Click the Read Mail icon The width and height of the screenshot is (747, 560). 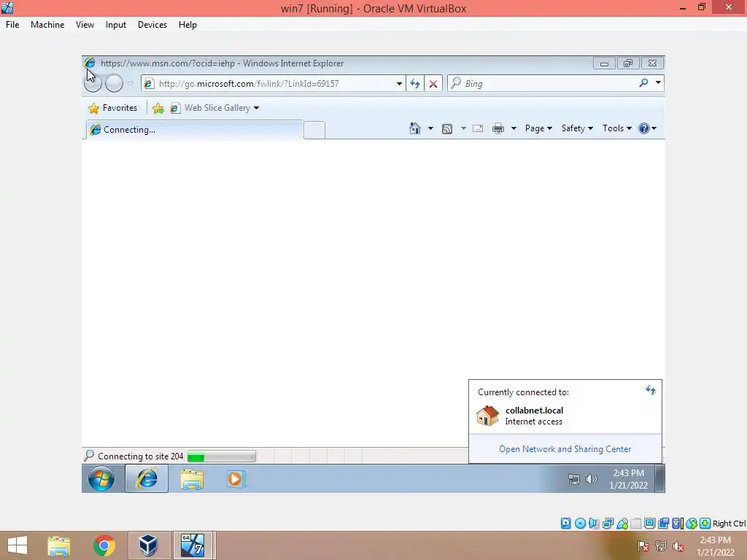click(x=478, y=128)
